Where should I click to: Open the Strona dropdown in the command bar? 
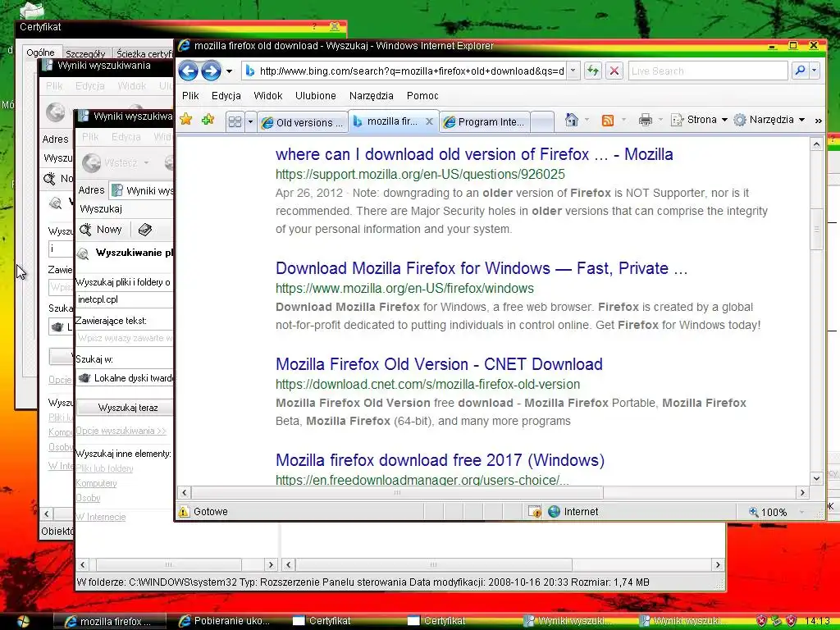click(699, 120)
